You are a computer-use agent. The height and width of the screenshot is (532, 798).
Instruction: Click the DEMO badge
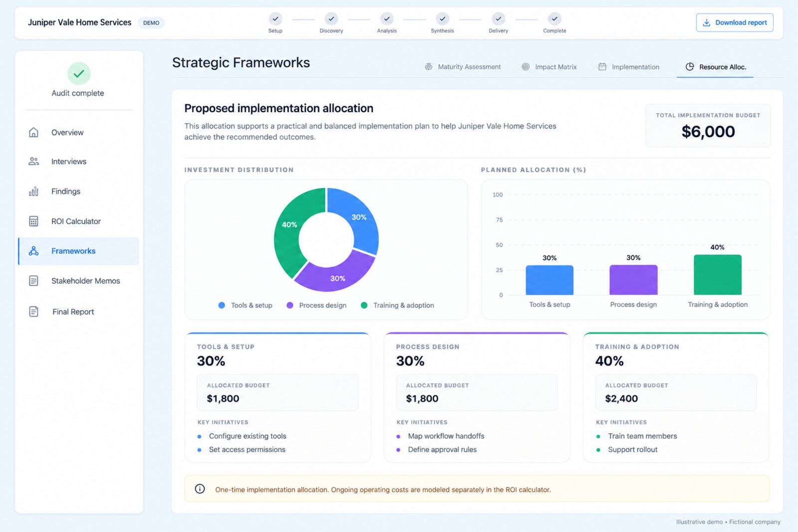(x=151, y=23)
